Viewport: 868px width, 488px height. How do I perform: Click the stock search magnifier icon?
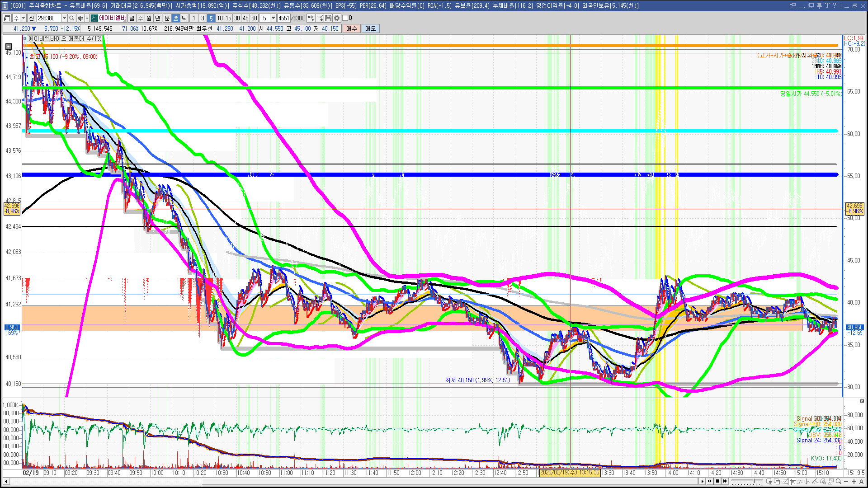72,18
